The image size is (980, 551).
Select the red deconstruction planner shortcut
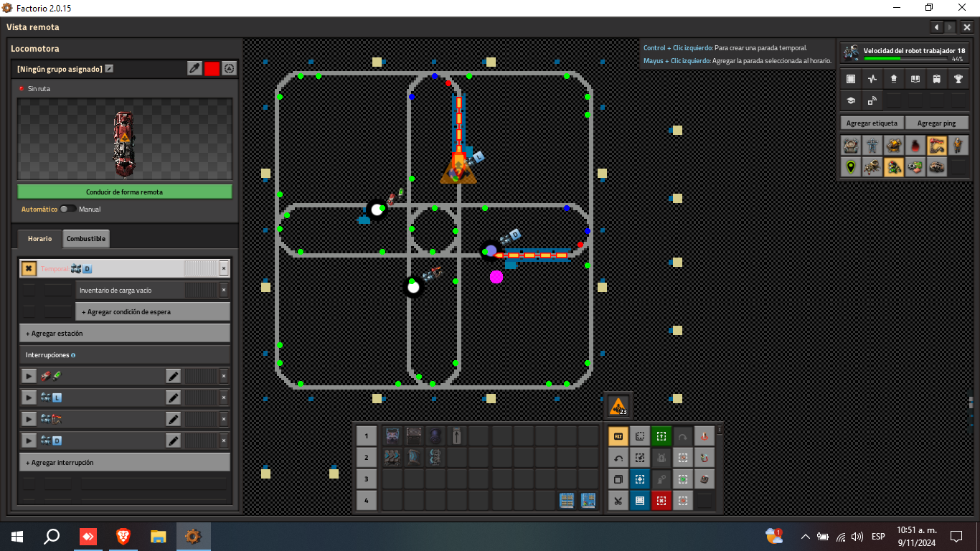[661, 501]
